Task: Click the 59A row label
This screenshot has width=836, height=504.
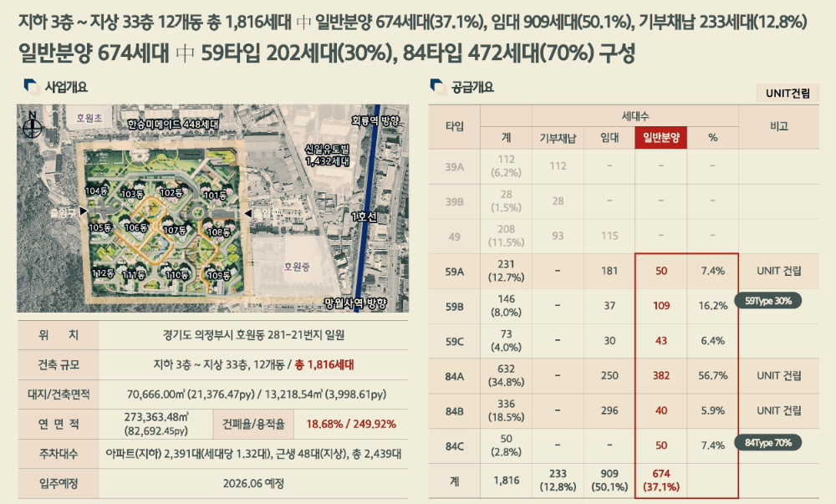Action: point(454,272)
